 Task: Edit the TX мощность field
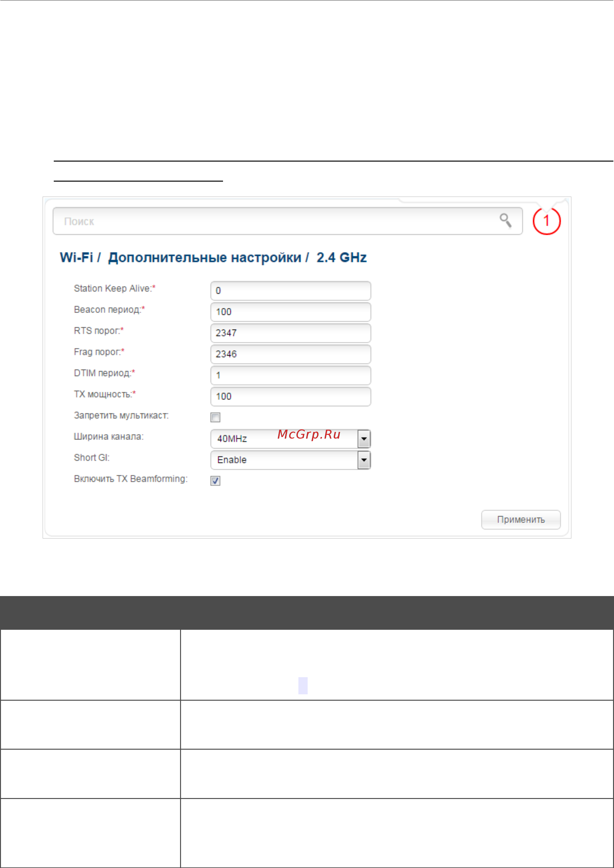[290, 397]
